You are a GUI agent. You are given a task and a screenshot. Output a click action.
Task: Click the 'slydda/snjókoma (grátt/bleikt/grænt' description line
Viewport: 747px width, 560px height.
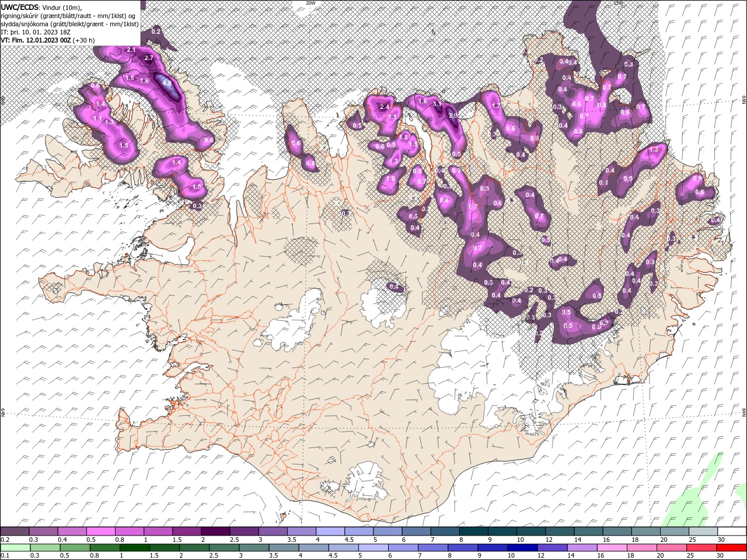pos(69,24)
